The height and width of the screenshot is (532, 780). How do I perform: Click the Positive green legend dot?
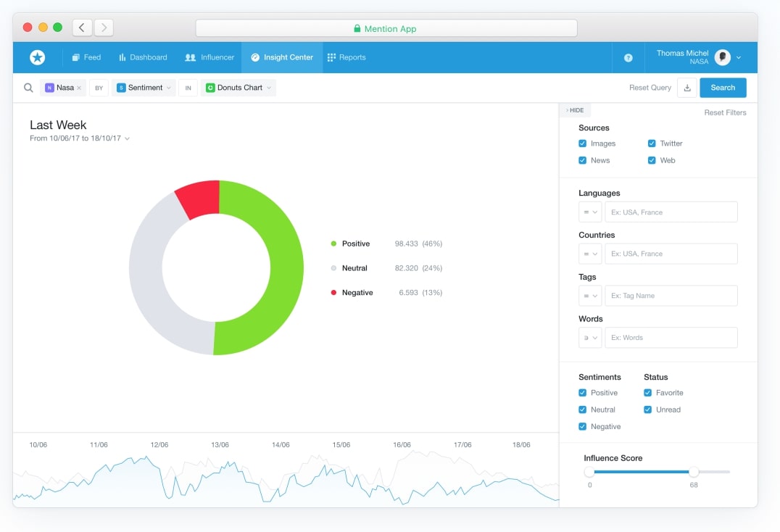click(x=333, y=244)
